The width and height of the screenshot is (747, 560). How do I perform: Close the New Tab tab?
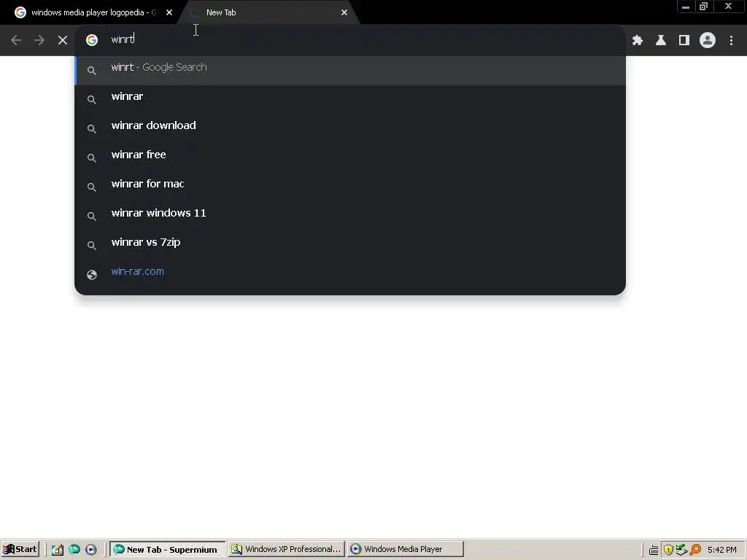[344, 12]
